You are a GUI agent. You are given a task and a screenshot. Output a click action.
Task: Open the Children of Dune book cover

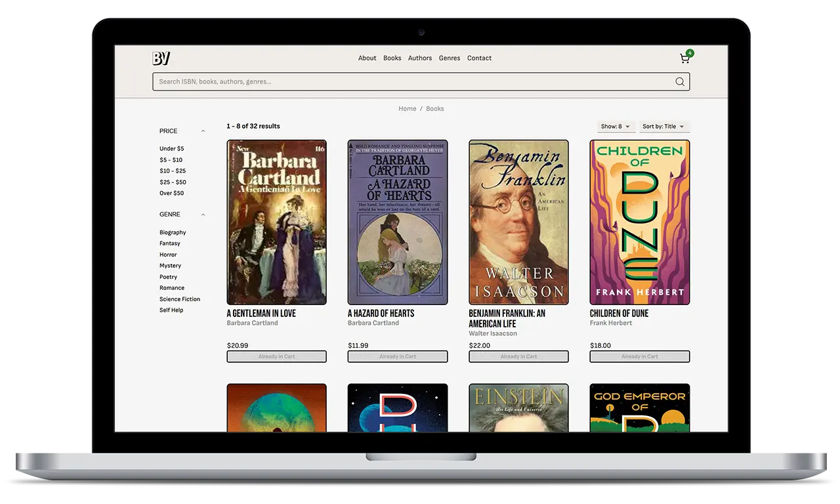[x=640, y=222]
